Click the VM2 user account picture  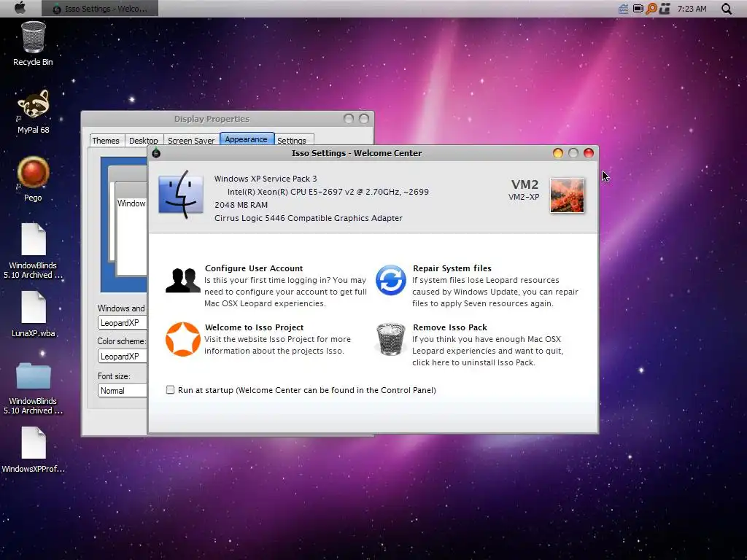(x=567, y=195)
